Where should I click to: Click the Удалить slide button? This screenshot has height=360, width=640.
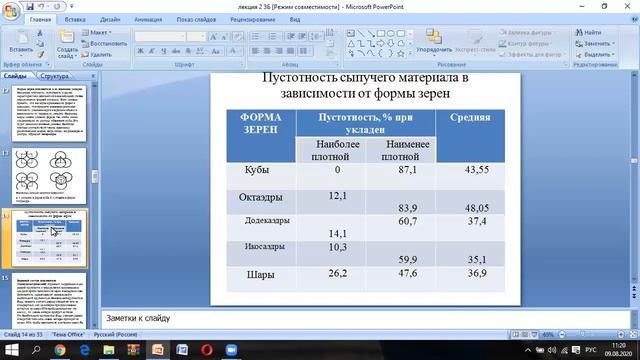pyautogui.click(x=96, y=54)
